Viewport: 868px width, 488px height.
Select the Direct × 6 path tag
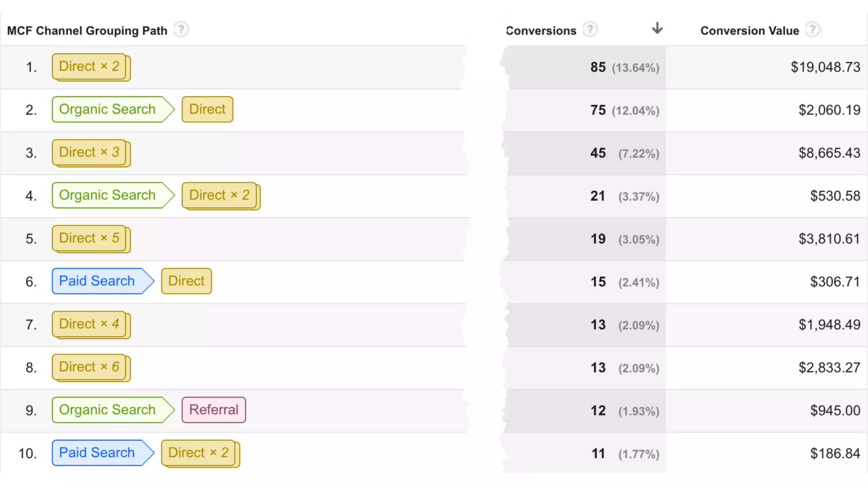(x=89, y=367)
